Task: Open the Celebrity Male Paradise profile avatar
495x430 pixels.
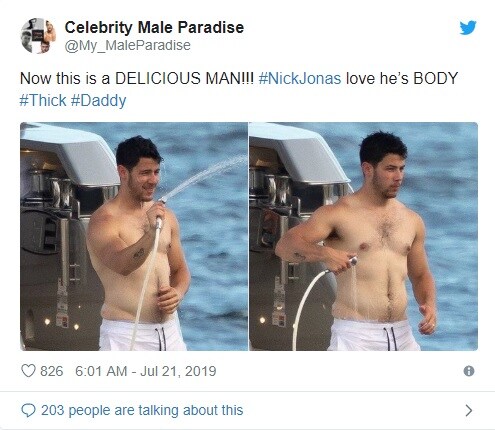Action: [38, 36]
